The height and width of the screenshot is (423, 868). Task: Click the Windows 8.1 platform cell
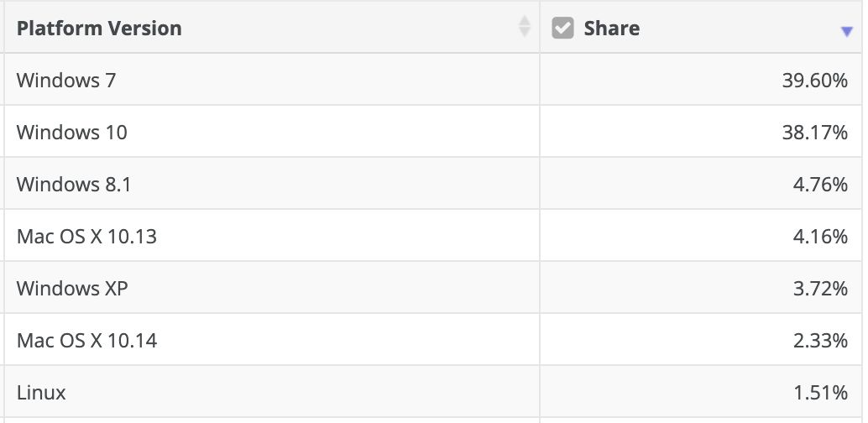74,185
